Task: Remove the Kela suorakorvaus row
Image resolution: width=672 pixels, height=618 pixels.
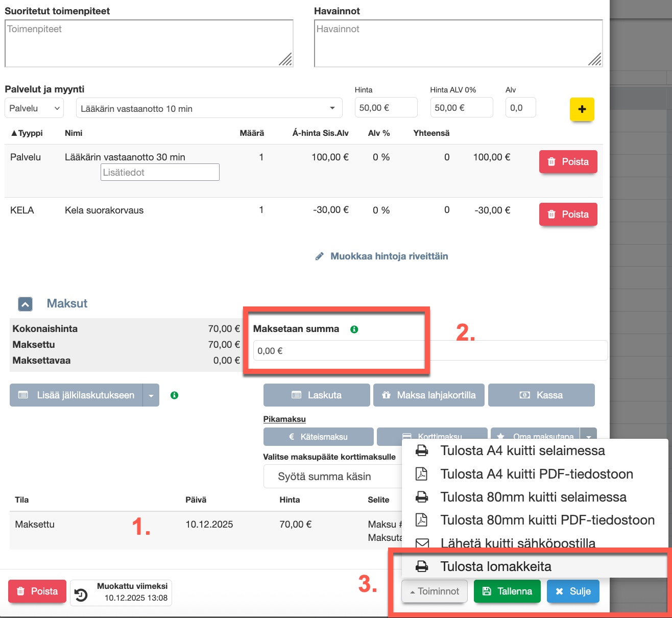Action: click(568, 215)
